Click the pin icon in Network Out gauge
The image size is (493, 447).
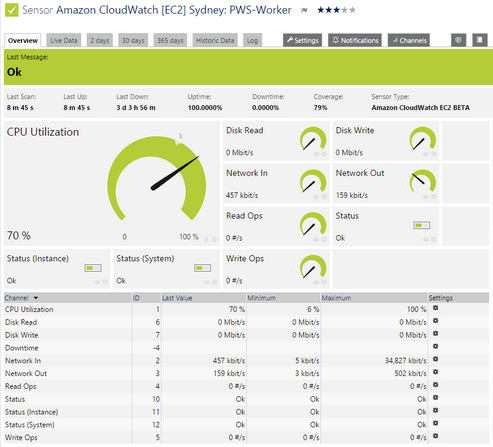click(x=425, y=197)
